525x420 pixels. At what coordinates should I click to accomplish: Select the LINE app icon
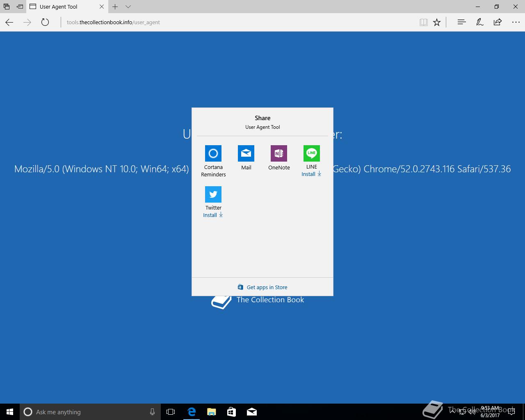[x=312, y=153]
